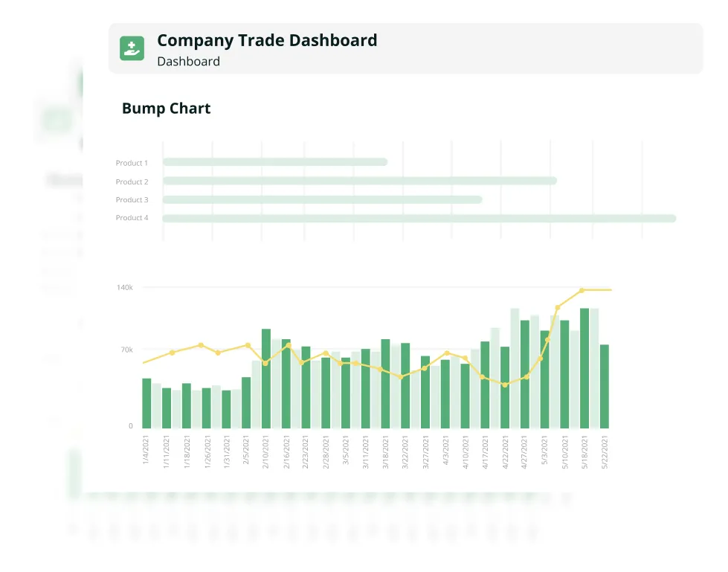Select the dark green bar above 1/4/2021

coord(146,403)
